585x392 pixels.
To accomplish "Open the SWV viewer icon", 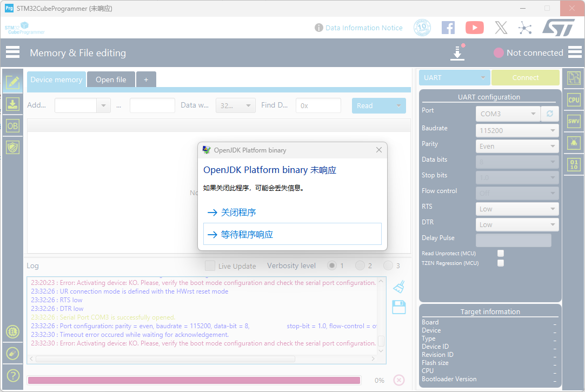I will 574,121.
